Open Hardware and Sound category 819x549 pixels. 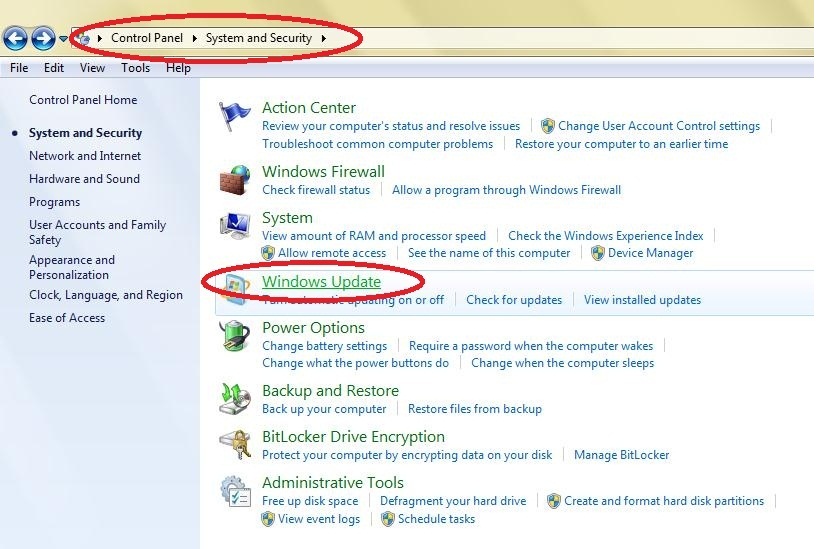[85, 179]
